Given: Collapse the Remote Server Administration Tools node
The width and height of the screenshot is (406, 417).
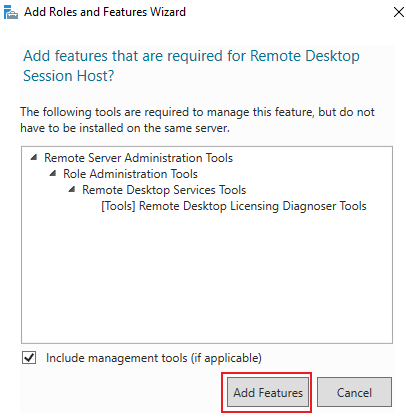Looking at the screenshot, I should tap(33, 157).
